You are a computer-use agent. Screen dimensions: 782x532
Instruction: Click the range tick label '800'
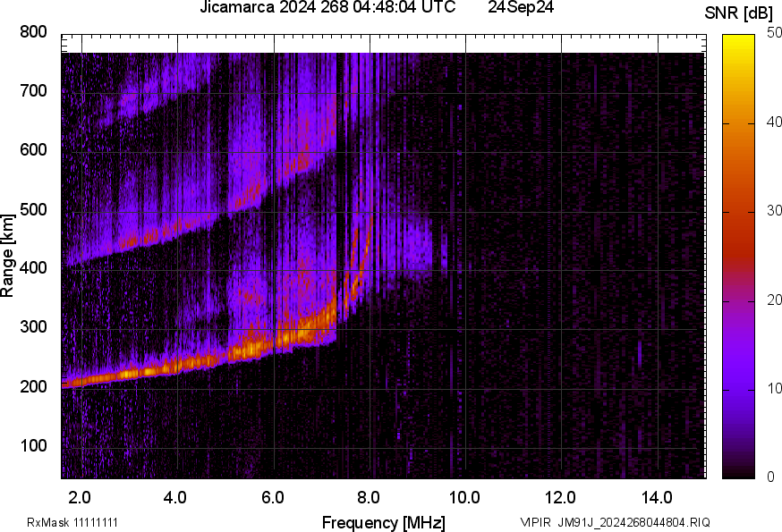pyautogui.click(x=33, y=31)
